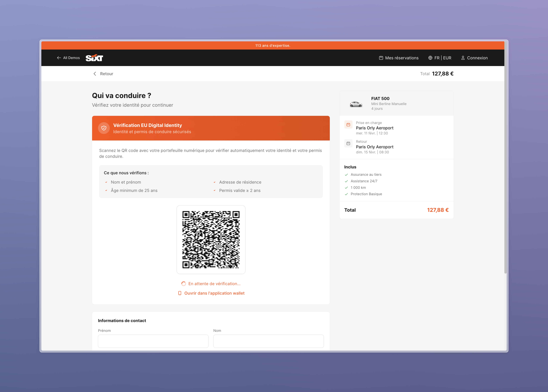
Task: Click checkmark next to Protection Basique
Action: (346, 194)
